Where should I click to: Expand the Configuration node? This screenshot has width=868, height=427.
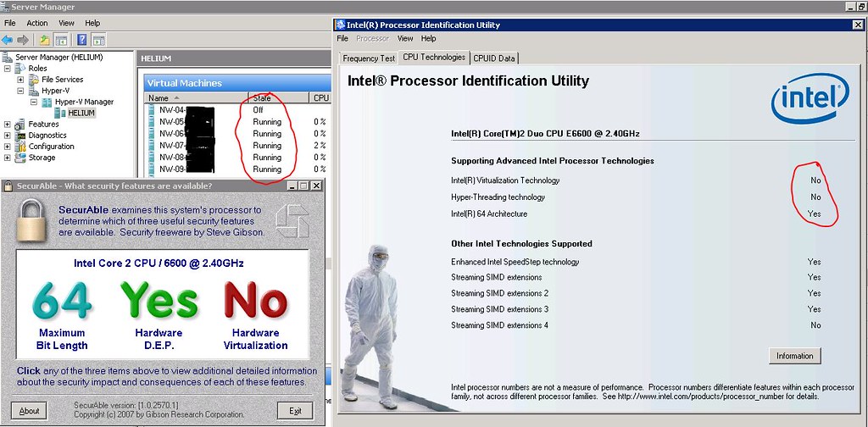point(8,146)
